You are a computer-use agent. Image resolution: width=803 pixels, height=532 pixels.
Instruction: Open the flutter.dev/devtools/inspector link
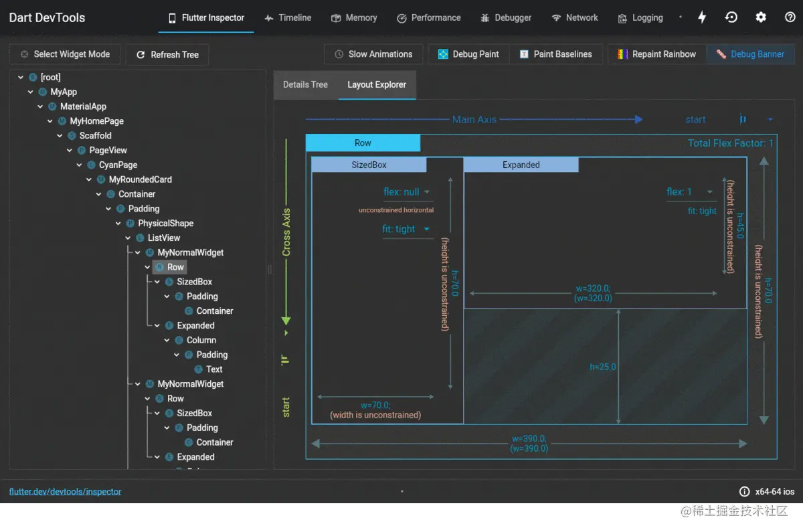(x=64, y=491)
